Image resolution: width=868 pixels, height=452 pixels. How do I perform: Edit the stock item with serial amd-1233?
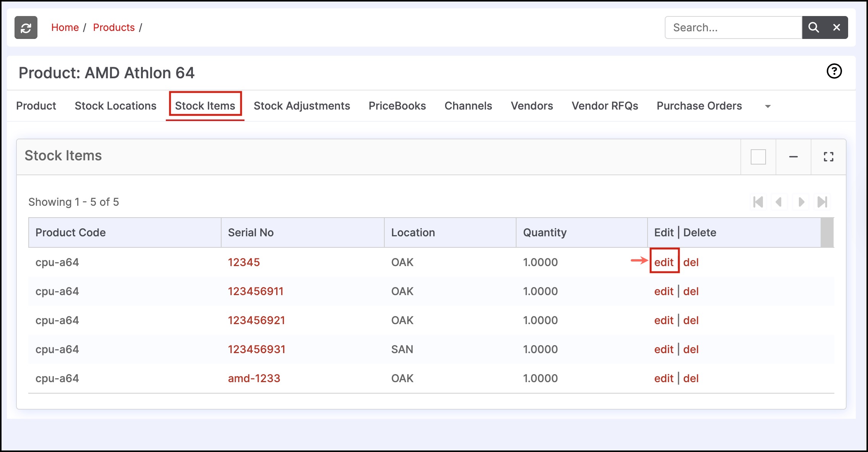[664, 378]
